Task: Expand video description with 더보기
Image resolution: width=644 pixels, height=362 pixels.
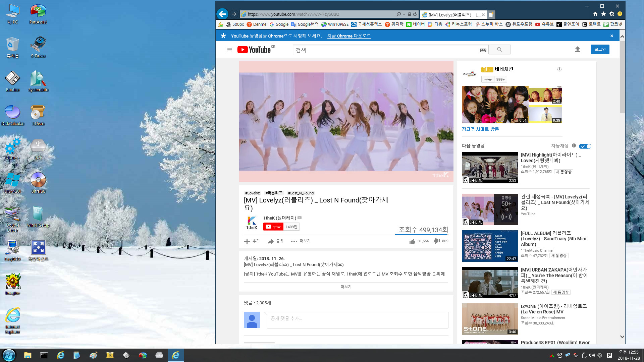Action: [346, 287]
